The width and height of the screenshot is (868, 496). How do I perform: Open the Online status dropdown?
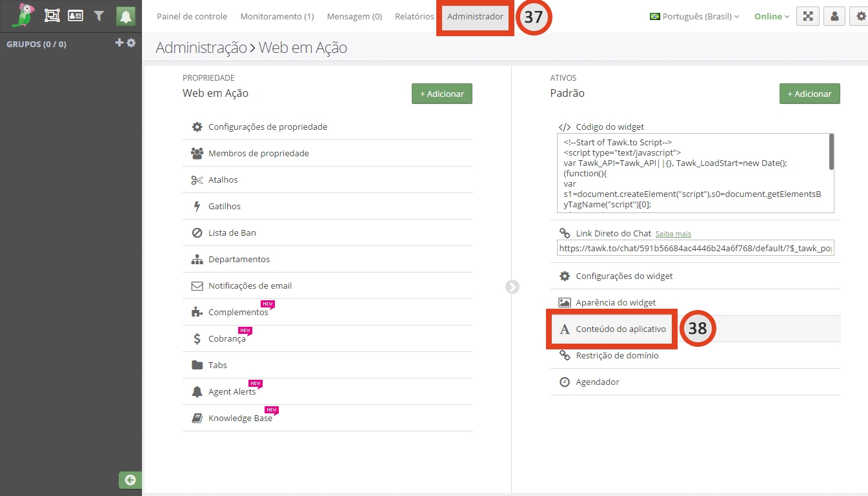tap(772, 16)
